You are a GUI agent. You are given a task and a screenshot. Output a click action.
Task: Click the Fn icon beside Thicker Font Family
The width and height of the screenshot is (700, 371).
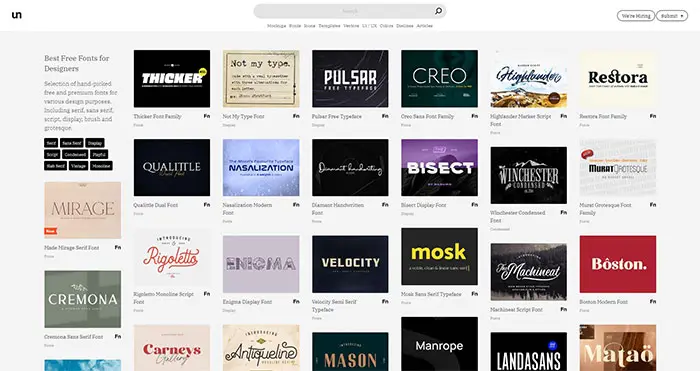coord(207,116)
